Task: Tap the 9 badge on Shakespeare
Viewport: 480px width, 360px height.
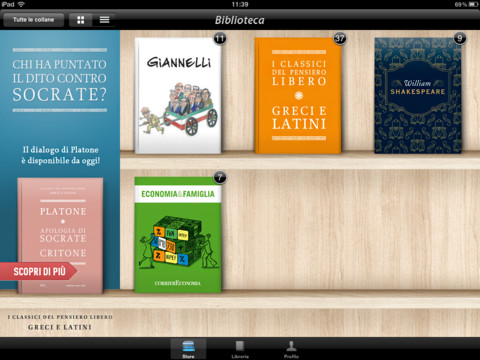Action: (460, 39)
